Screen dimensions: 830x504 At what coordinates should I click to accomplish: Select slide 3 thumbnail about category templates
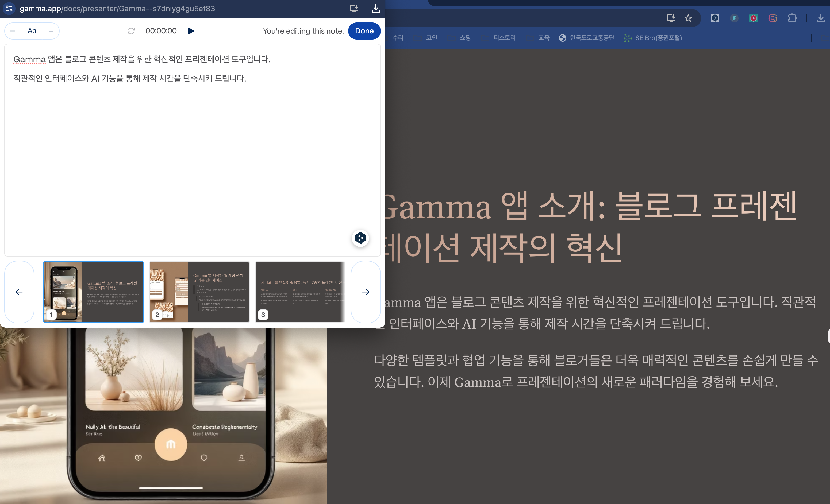(x=301, y=292)
